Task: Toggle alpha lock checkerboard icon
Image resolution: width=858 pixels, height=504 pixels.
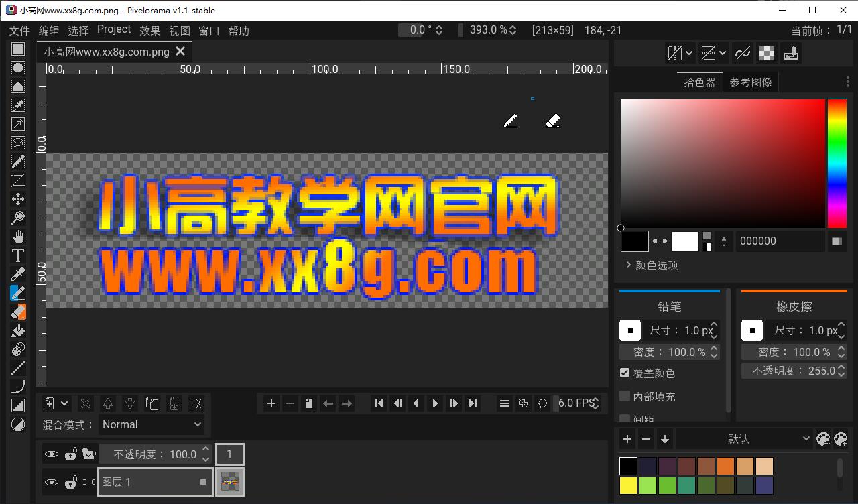Action: 767,54
